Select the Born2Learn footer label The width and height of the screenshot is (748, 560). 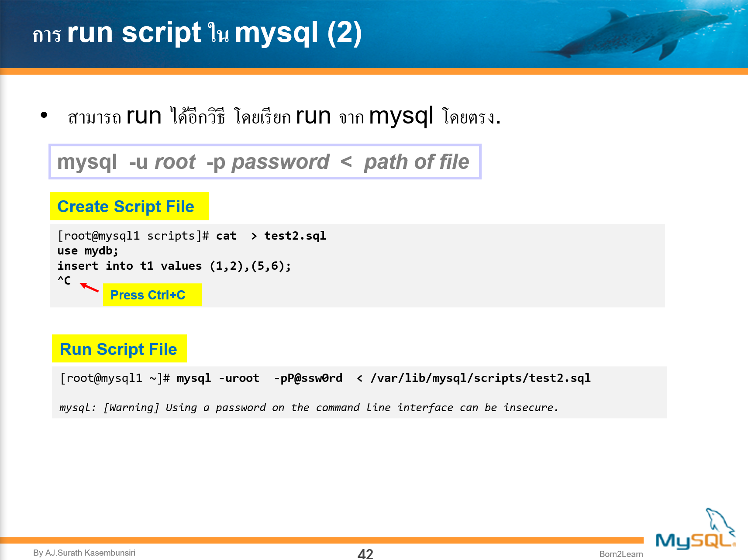pos(621,554)
